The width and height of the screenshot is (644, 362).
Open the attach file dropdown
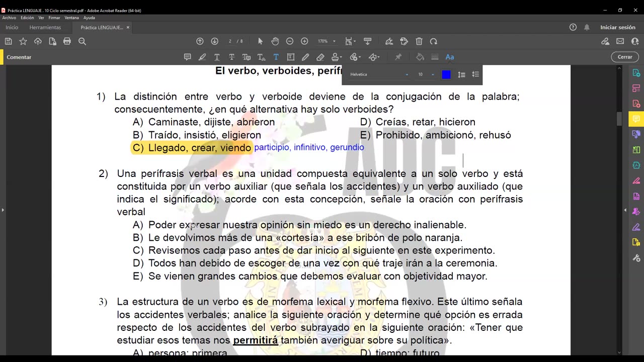356,57
